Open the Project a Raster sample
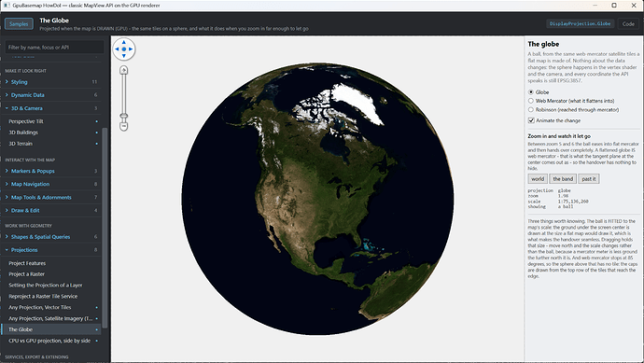644x363 pixels. 51,274
